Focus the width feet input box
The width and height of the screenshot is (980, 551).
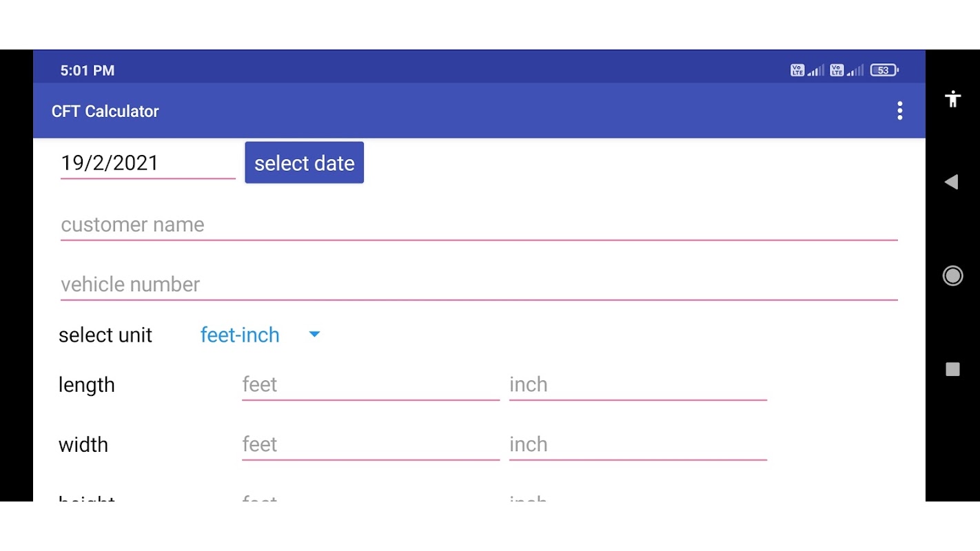(370, 445)
